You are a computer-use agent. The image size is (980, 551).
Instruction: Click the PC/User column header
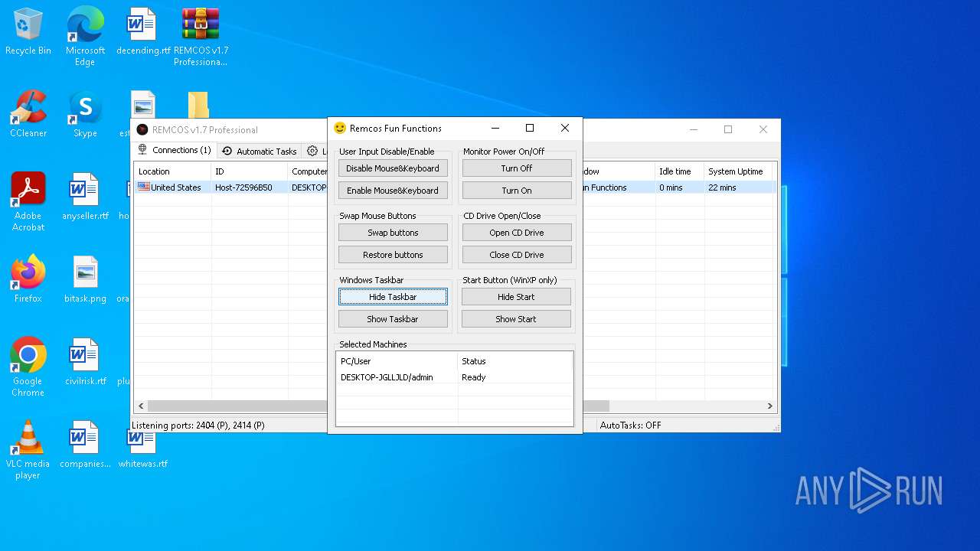[397, 361]
